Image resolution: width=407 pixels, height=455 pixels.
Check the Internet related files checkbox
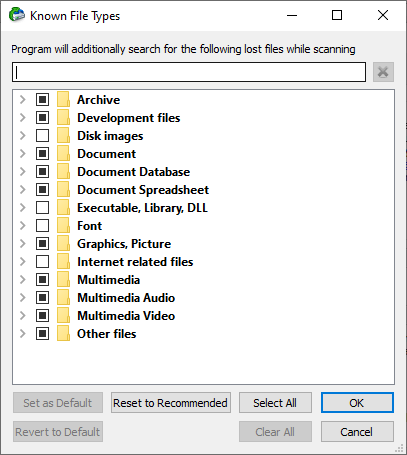[x=42, y=261]
